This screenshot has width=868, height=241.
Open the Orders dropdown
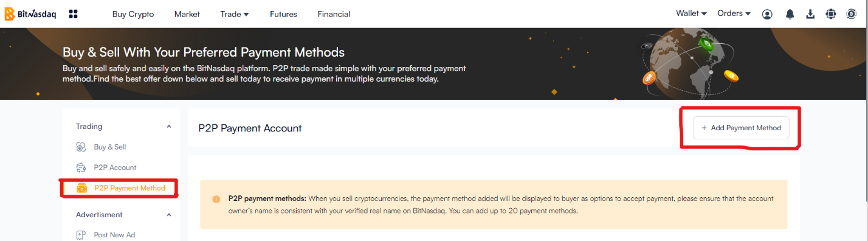pos(734,13)
